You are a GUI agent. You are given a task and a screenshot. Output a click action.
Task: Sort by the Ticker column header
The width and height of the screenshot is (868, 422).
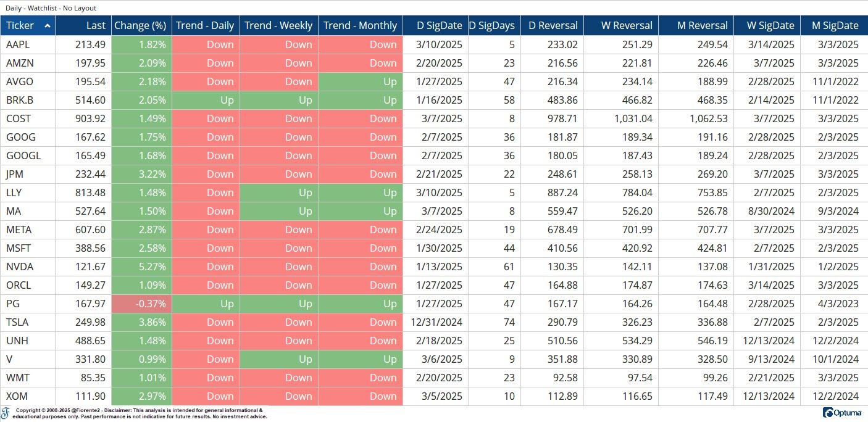click(28, 25)
